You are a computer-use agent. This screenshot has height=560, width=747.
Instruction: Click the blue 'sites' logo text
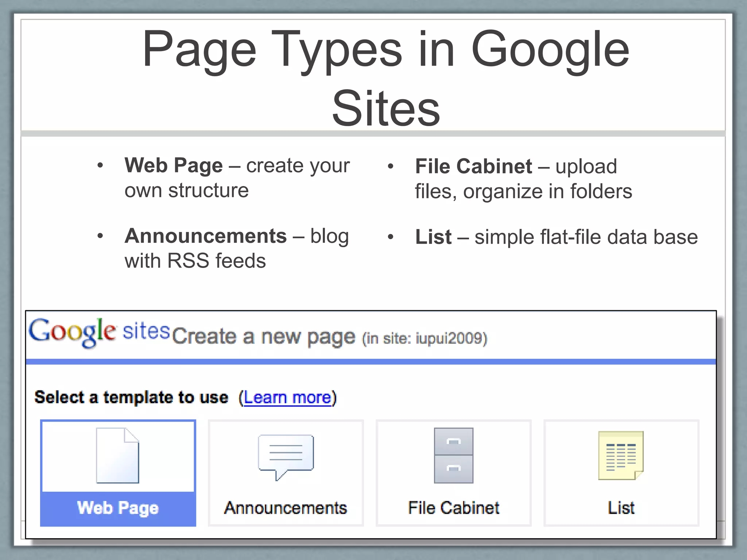pyautogui.click(x=146, y=331)
